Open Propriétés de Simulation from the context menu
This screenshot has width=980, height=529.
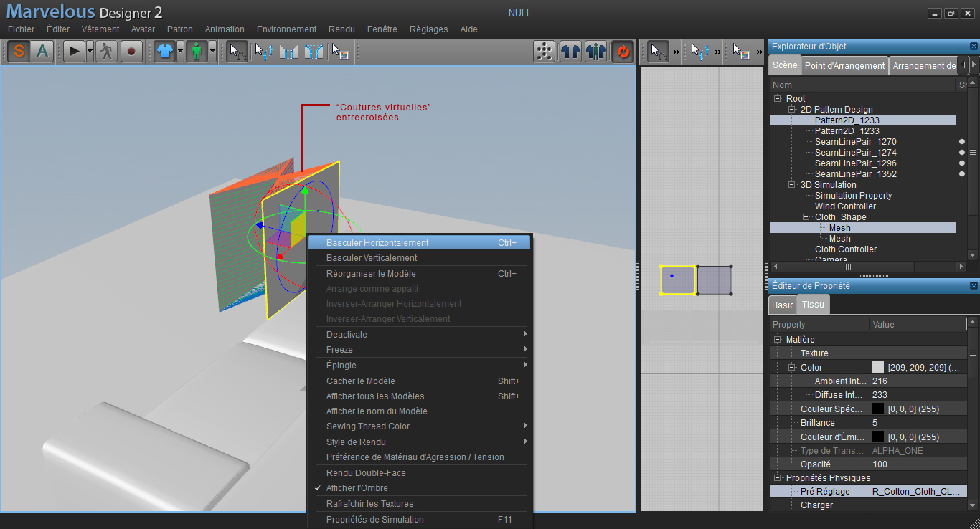pyautogui.click(x=420, y=520)
